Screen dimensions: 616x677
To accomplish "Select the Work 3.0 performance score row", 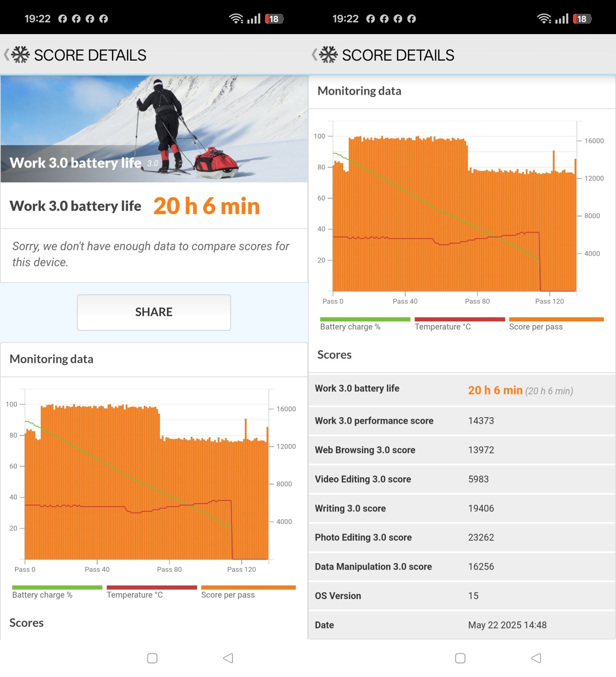I will pyautogui.click(x=462, y=421).
